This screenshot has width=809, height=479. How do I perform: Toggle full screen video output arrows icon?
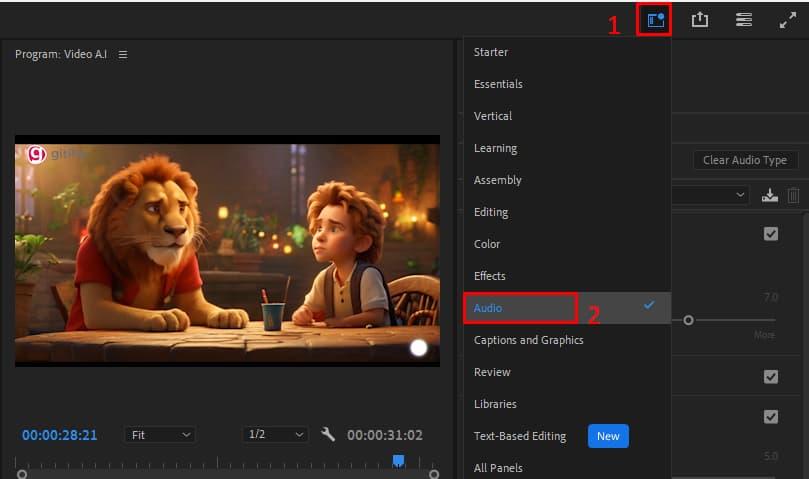pos(787,20)
